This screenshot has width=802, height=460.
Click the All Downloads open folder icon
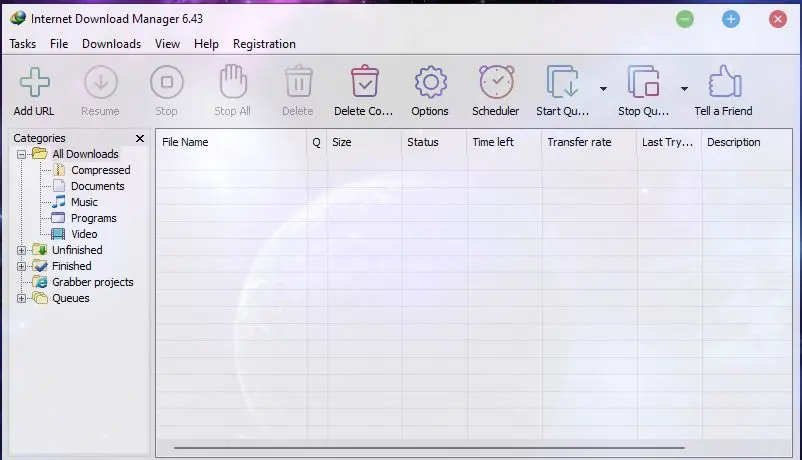40,153
